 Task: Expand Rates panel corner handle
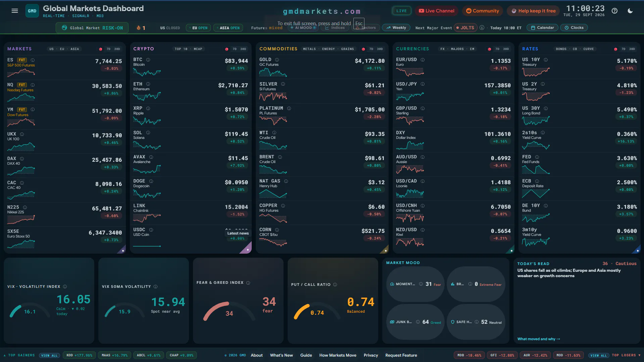click(637, 250)
